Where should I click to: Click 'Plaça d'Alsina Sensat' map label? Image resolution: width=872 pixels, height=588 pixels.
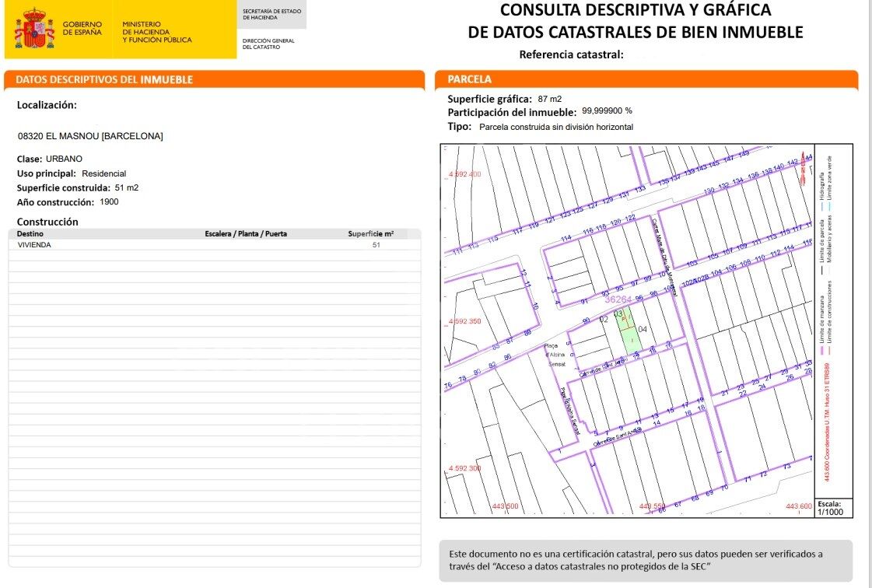[555, 355]
